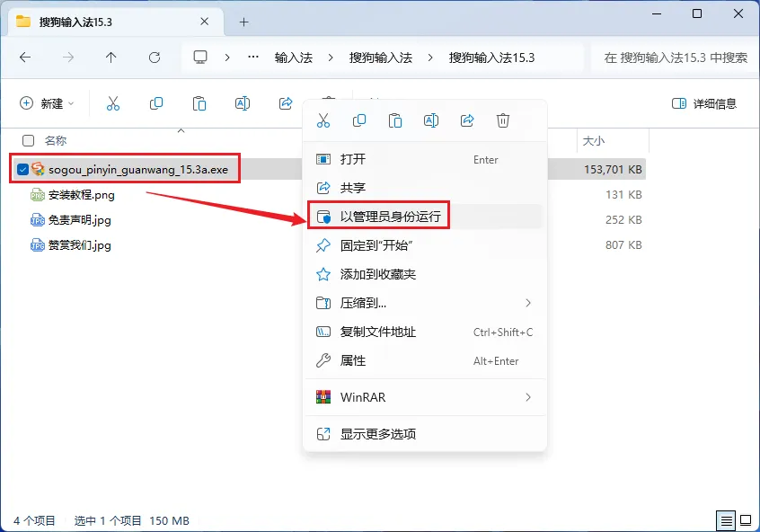Open the 新建 dropdown menu
The height and width of the screenshot is (532, 760).
(x=47, y=103)
